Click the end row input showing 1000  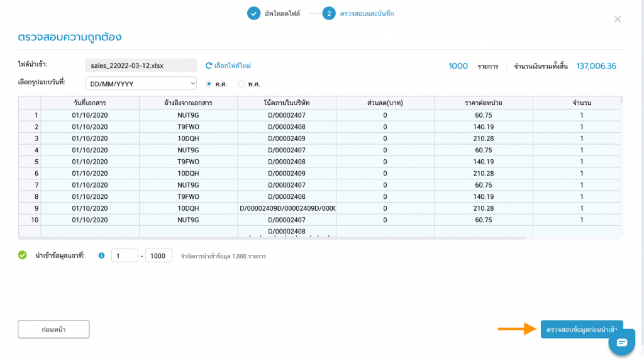158,256
